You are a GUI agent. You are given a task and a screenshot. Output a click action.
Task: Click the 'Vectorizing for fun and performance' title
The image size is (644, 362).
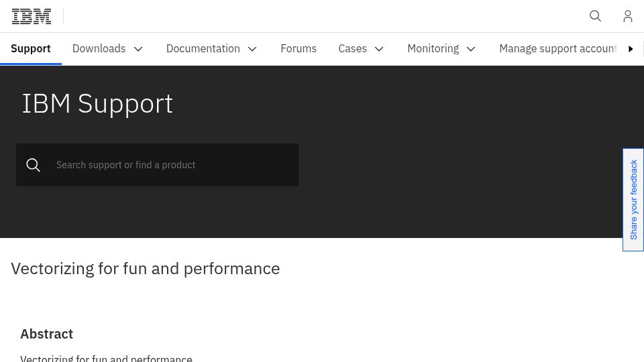[x=146, y=269]
